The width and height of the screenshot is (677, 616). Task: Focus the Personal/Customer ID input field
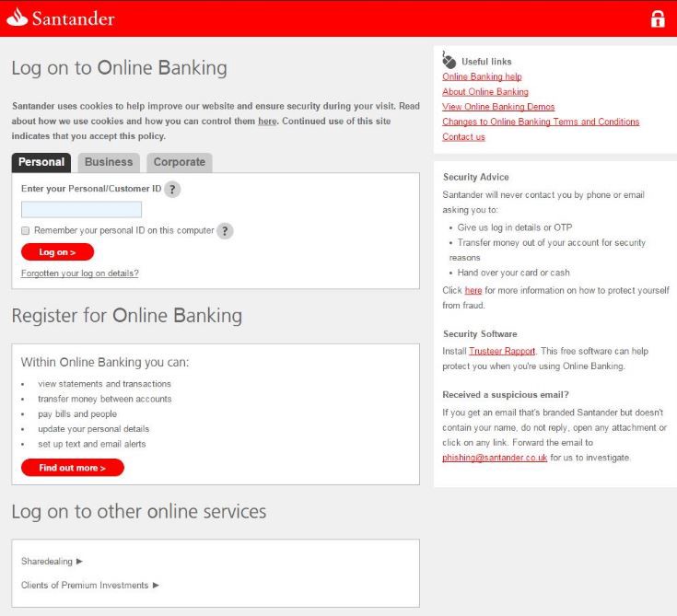(81, 209)
